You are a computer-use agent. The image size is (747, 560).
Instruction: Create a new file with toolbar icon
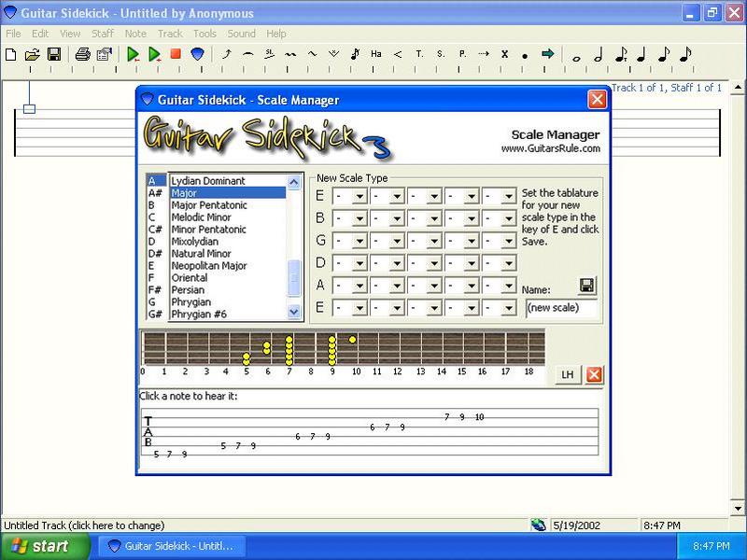[11, 54]
